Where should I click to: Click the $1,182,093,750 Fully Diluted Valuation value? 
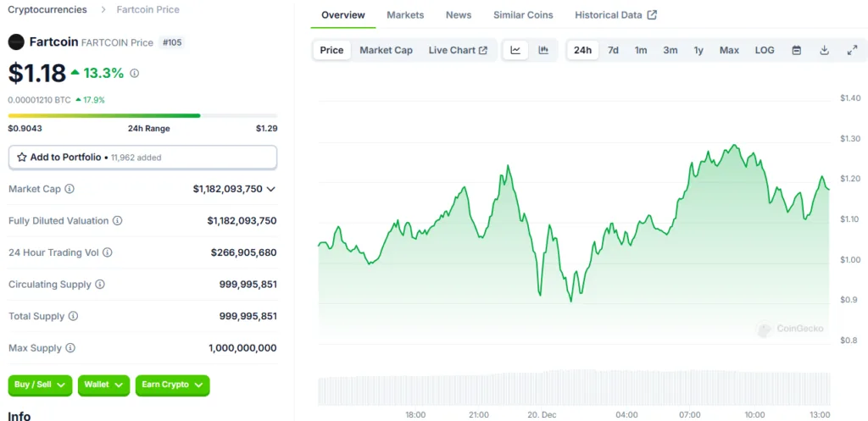242,221
